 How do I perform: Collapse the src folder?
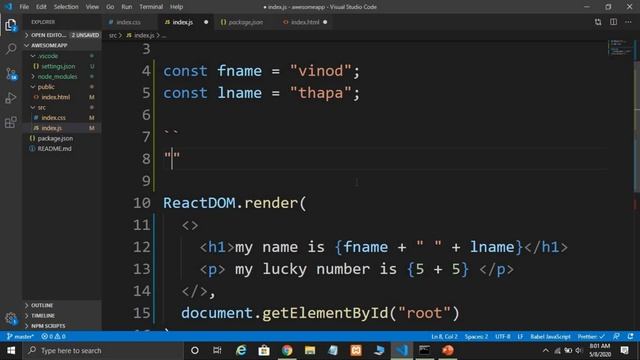62,107
